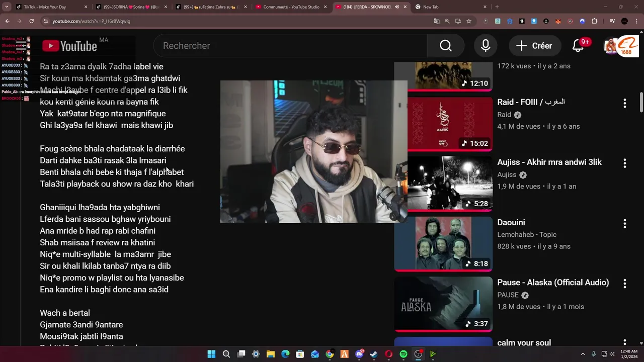Screen dimensions: 644x362
Task: Open the calm your soul video
Action: point(524,342)
